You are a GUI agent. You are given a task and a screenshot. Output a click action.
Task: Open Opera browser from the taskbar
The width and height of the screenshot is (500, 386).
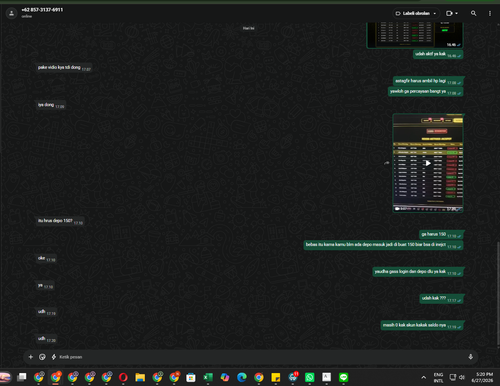[123, 377]
